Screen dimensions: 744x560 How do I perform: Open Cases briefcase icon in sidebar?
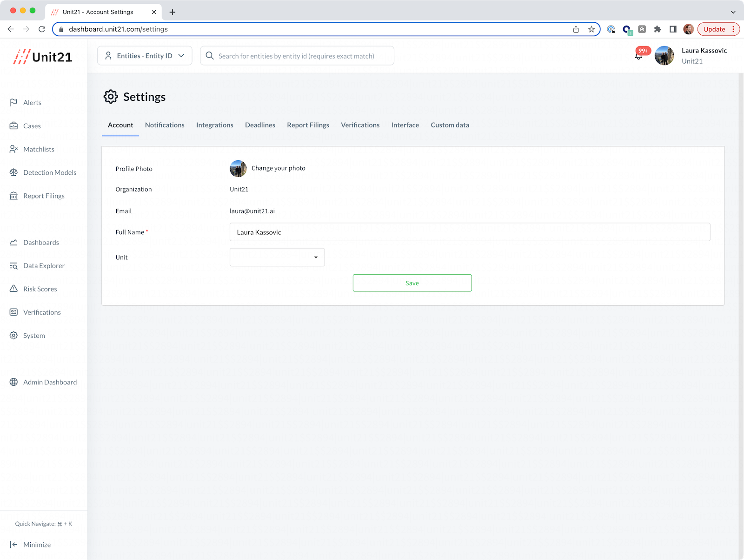click(x=13, y=125)
